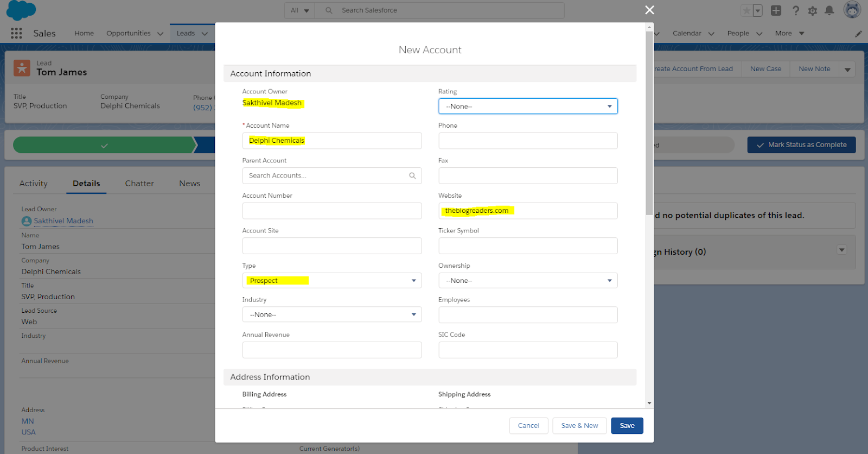Open the Ownership picklist
Image resolution: width=868 pixels, height=454 pixels.
click(528, 280)
